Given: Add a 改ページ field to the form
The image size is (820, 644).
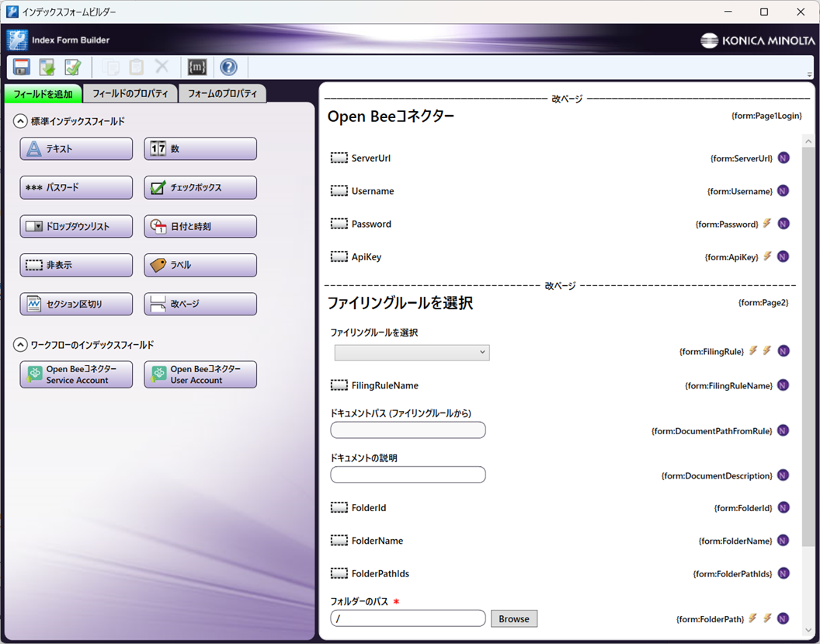Looking at the screenshot, I should coord(200,304).
